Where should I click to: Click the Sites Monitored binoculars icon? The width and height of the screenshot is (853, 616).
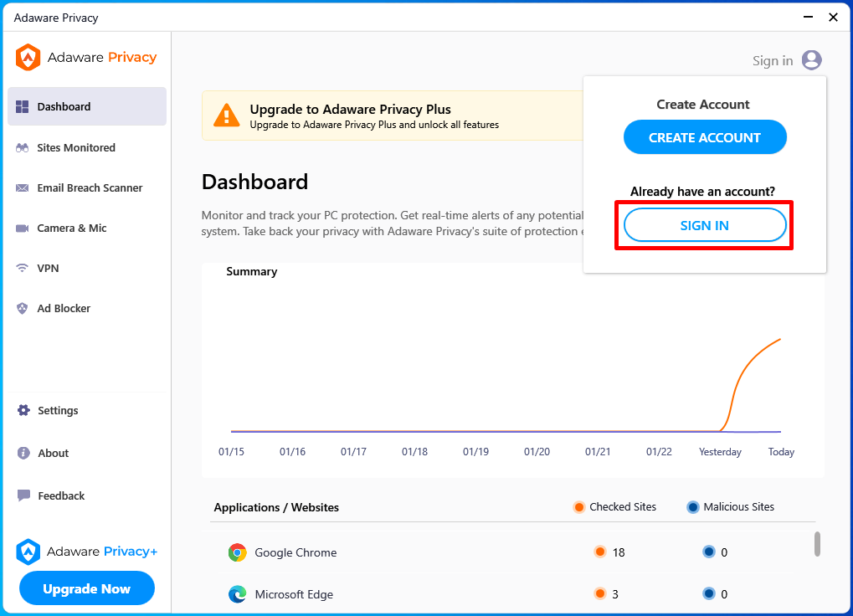click(x=23, y=148)
